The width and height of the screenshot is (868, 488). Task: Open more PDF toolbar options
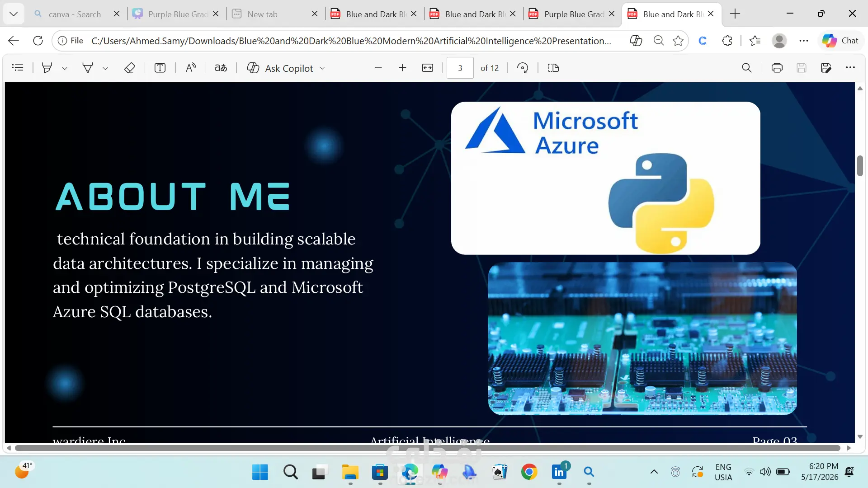(850, 68)
